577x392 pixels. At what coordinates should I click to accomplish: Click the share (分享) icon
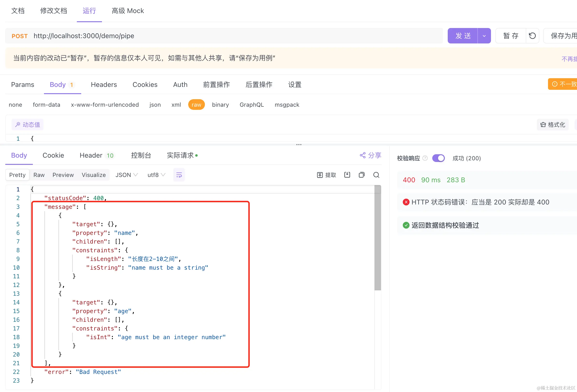(362, 155)
